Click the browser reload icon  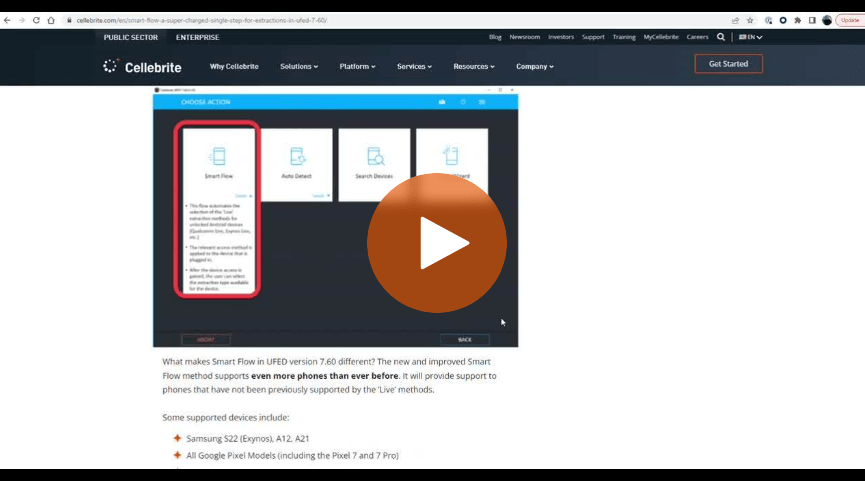pos(36,20)
